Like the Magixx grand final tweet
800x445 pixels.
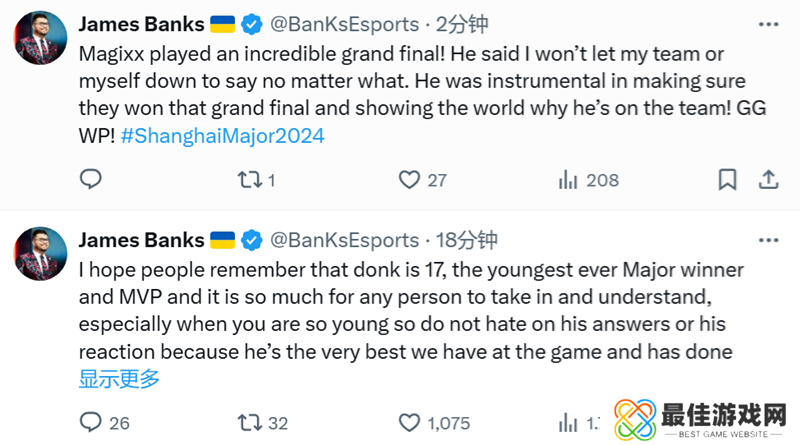(x=409, y=180)
